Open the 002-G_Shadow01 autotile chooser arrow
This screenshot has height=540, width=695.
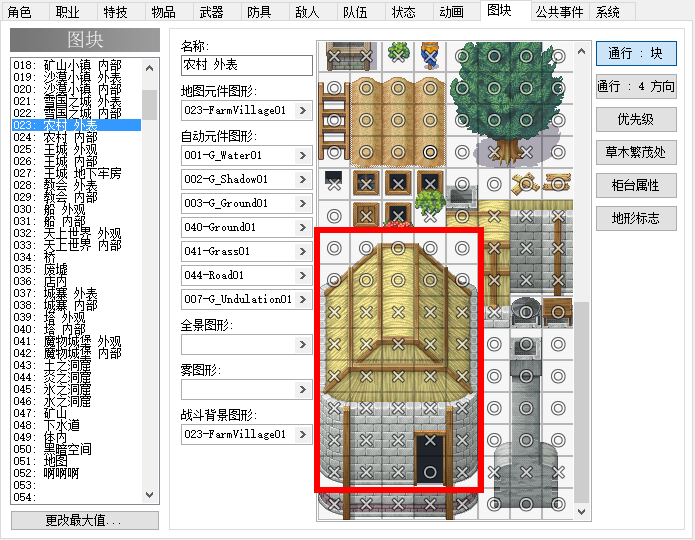303,179
